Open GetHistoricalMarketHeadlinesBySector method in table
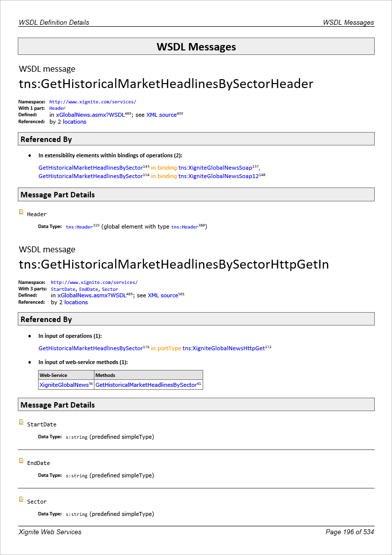The height and width of the screenshot is (555, 392). [146, 385]
